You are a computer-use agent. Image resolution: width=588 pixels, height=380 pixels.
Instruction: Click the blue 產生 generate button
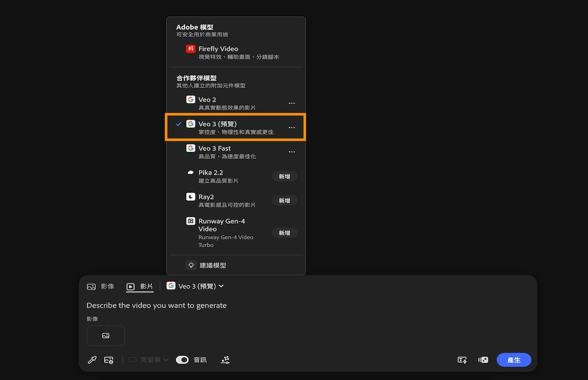514,360
